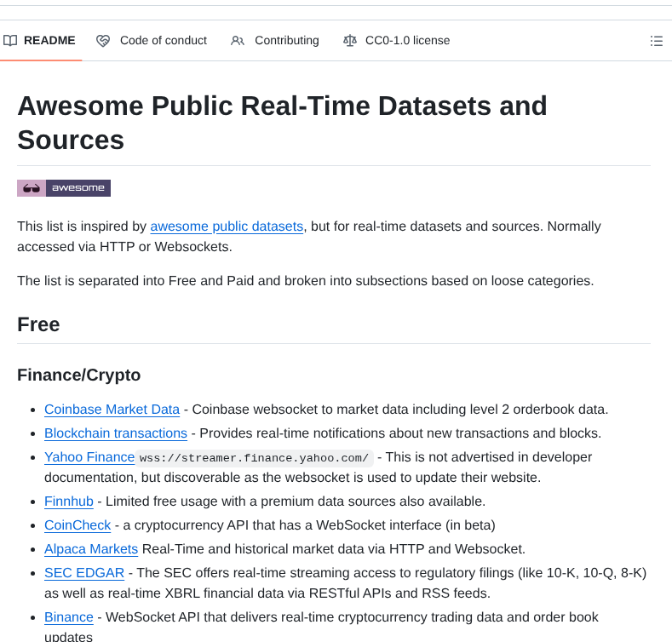This screenshot has width=672, height=642.
Task: Switch to Code of conduct tab
Action: pyautogui.click(x=152, y=40)
